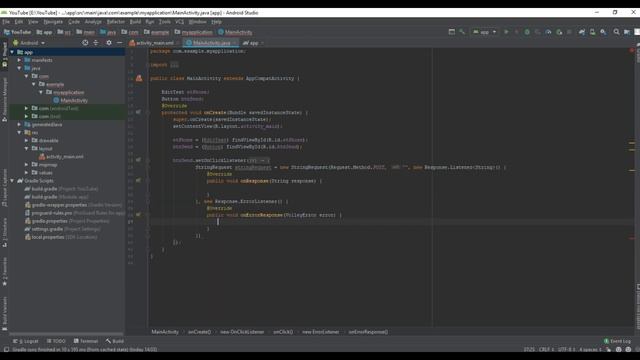Collapse the java folder node

pos(19,68)
